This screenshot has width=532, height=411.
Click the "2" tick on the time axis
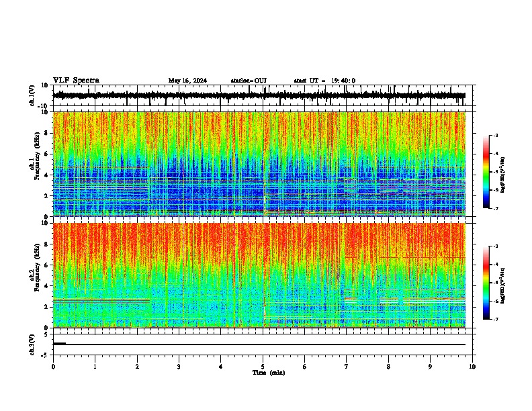tap(137, 367)
